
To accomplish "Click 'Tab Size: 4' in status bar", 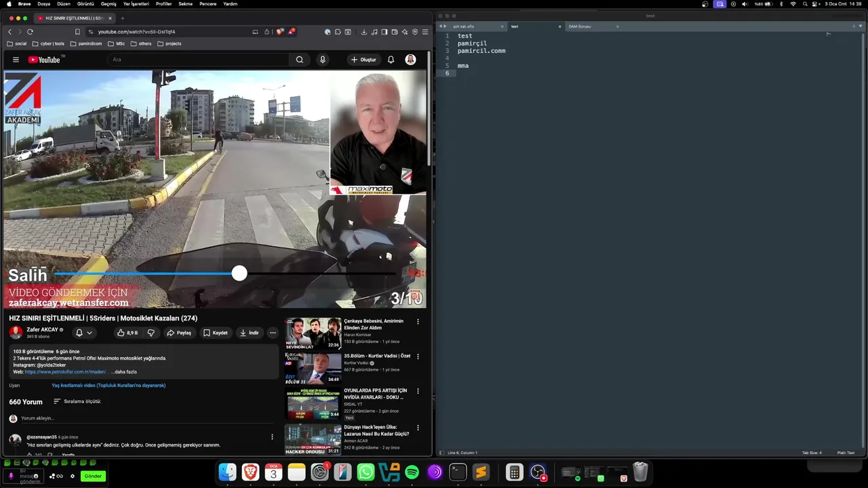I will pyautogui.click(x=812, y=453).
